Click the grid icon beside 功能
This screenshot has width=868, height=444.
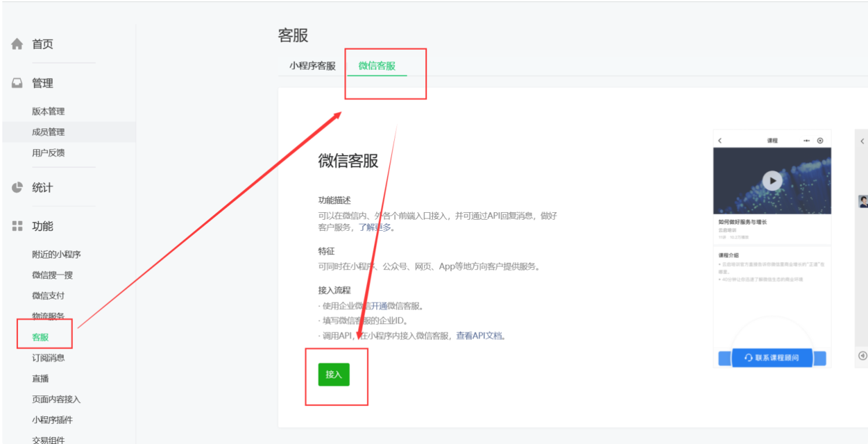[x=17, y=226]
